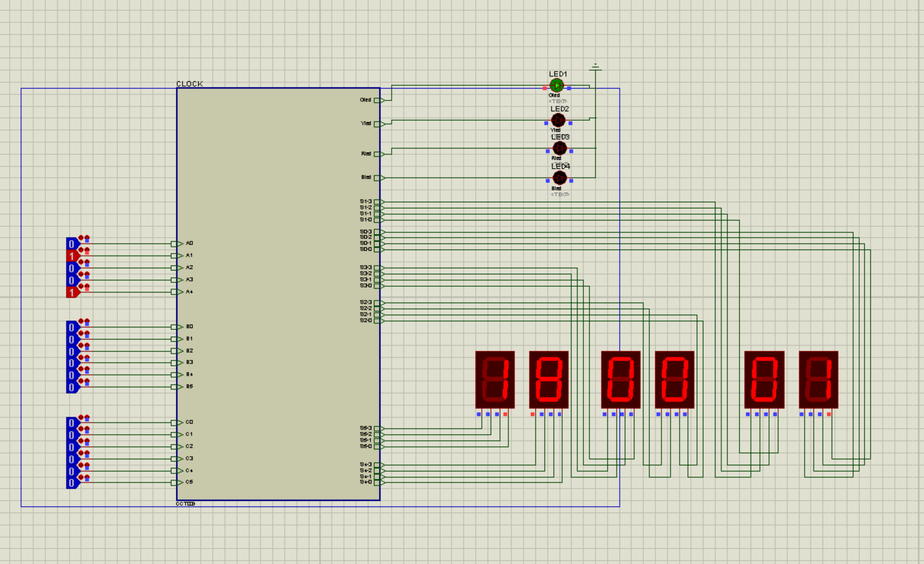Screen dimensions: 924x564
Task: Toggle the logic state feeding pin C5
Action: (x=72, y=483)
